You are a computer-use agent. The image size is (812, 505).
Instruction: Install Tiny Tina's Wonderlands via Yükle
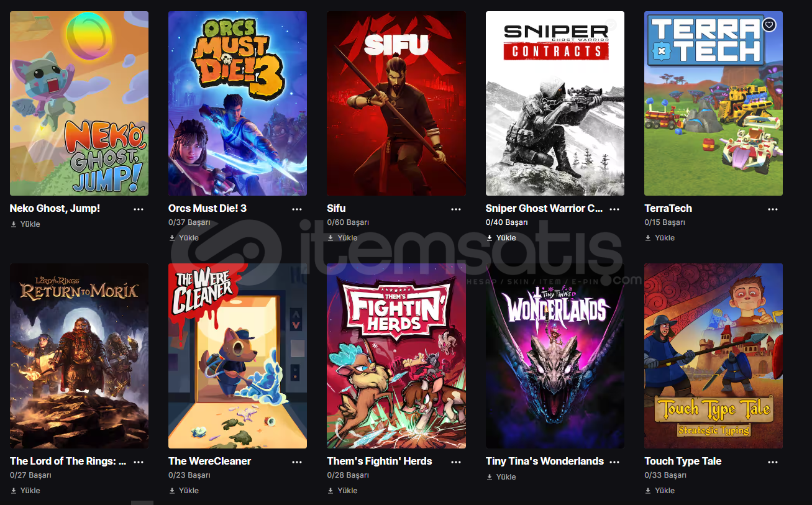[x=501, y=476]
